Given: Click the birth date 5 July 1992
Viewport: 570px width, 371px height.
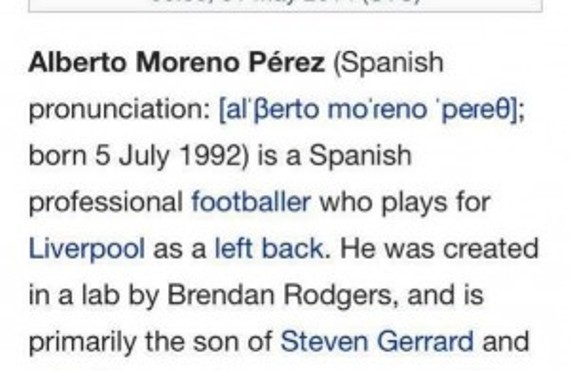Looking at the screenshot, I should click(x=167, y=156).
